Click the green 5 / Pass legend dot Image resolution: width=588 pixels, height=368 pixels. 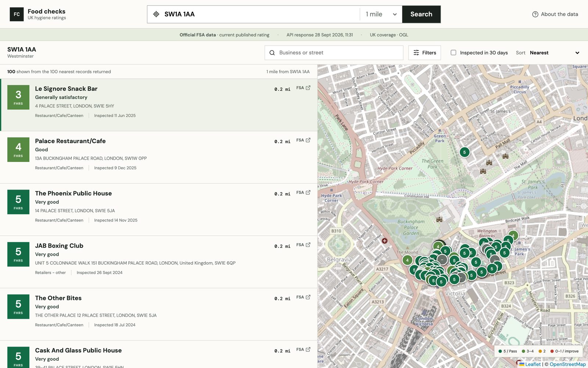[500, 351]
